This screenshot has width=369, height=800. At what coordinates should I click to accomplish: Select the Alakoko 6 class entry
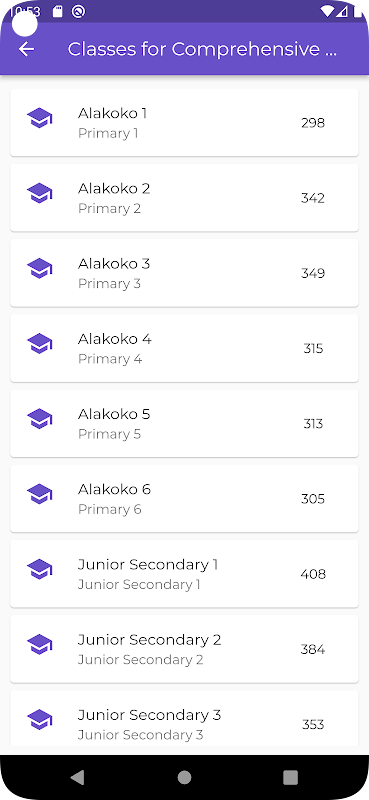(184, 498)
